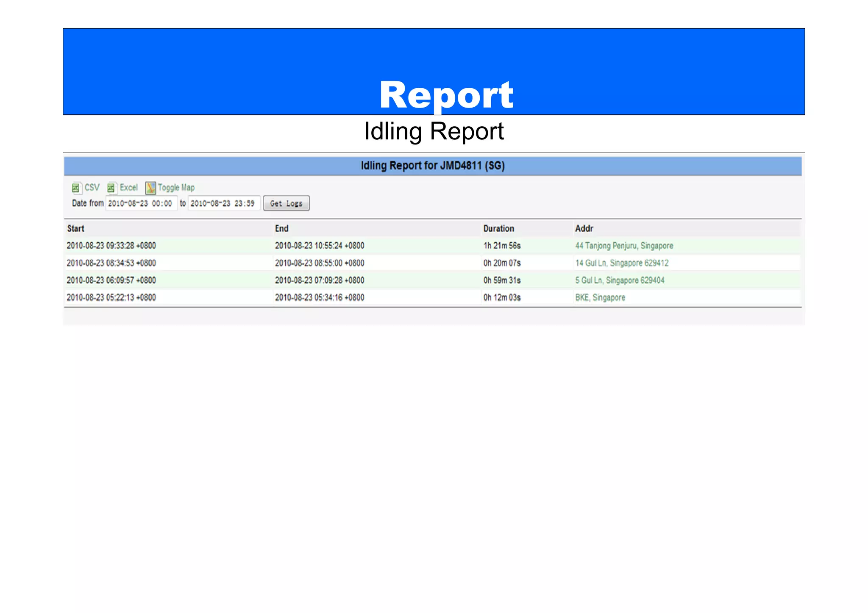
Task: Select duration 0h 12m 03s
Action: (502, 297)
